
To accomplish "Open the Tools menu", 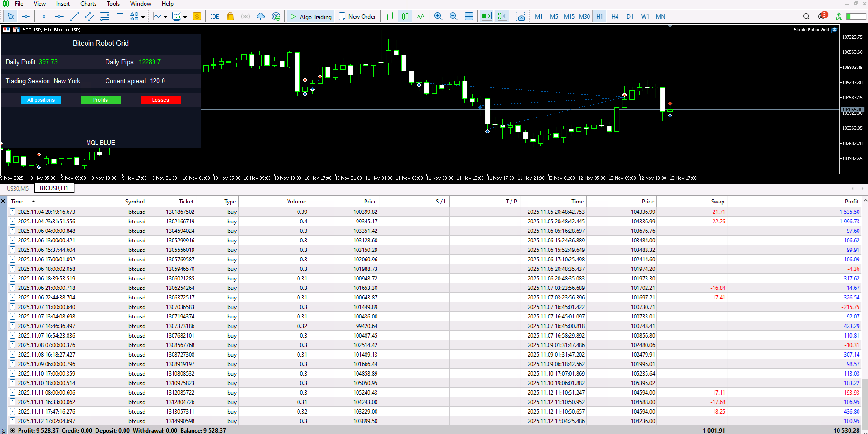I will coord(113,4).
